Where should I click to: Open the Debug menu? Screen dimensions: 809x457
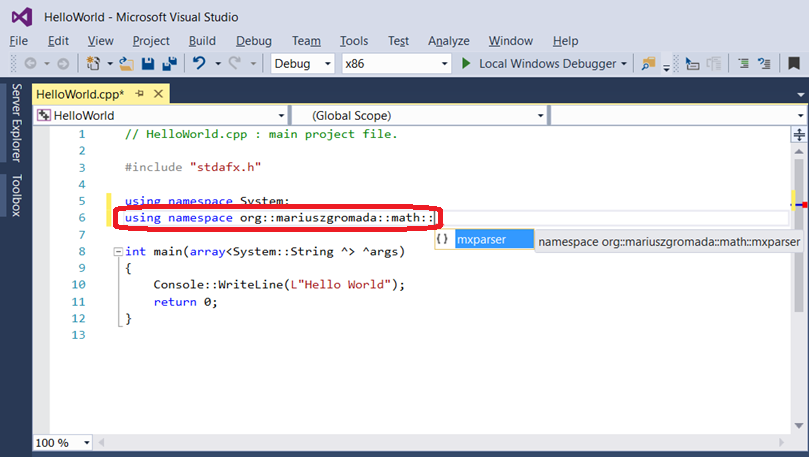[254, 41]
